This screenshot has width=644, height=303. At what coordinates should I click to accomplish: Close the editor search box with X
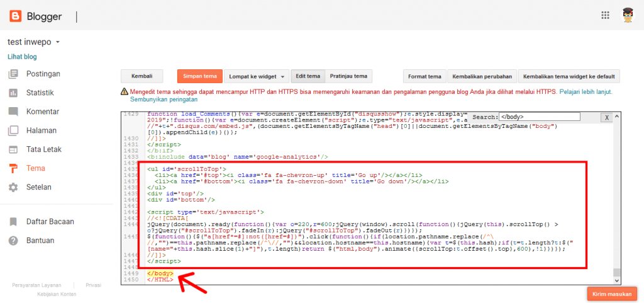(607, 118)
